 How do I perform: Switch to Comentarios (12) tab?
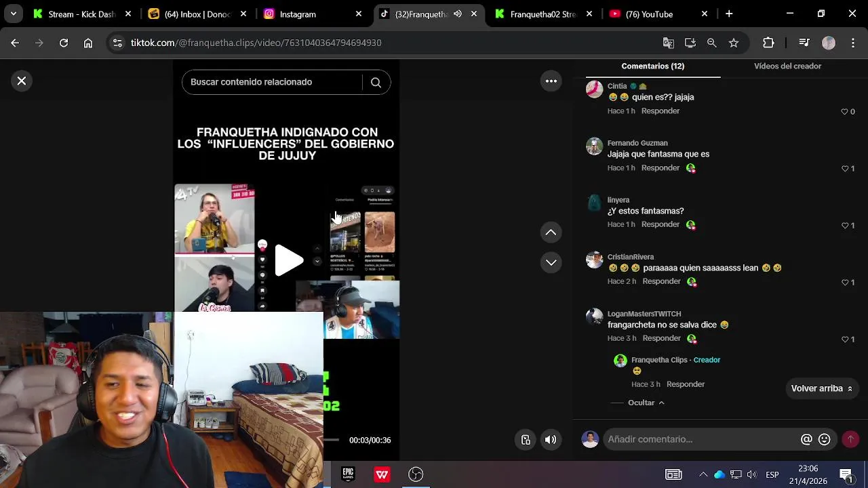click(652, 66)
